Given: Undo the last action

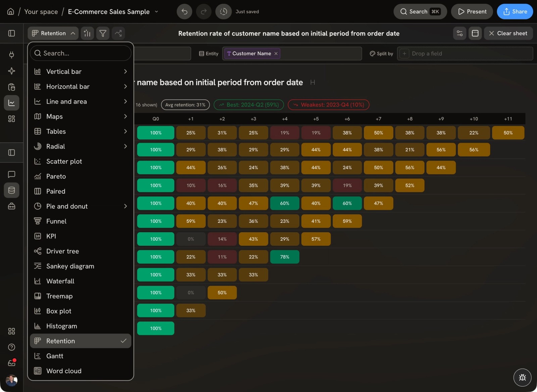Looking at the screenshot, I should [184, 11].
